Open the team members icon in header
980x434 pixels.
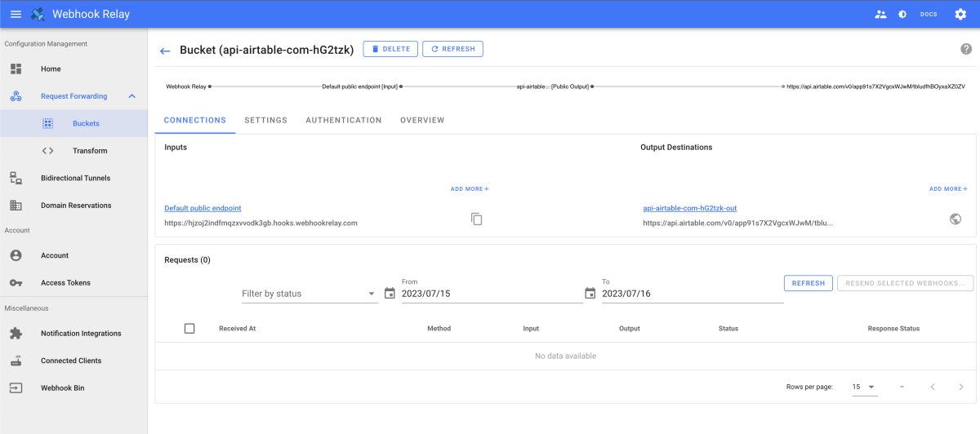tap(880, 14)
